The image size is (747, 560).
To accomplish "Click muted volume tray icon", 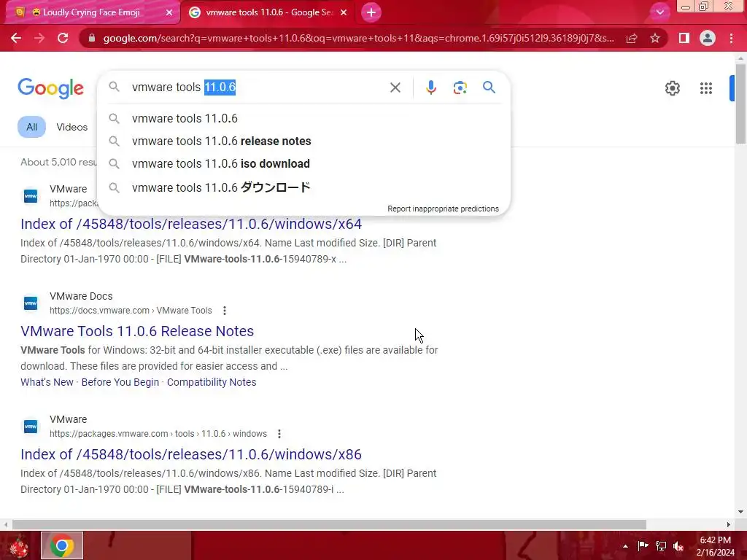I will 678,545.
